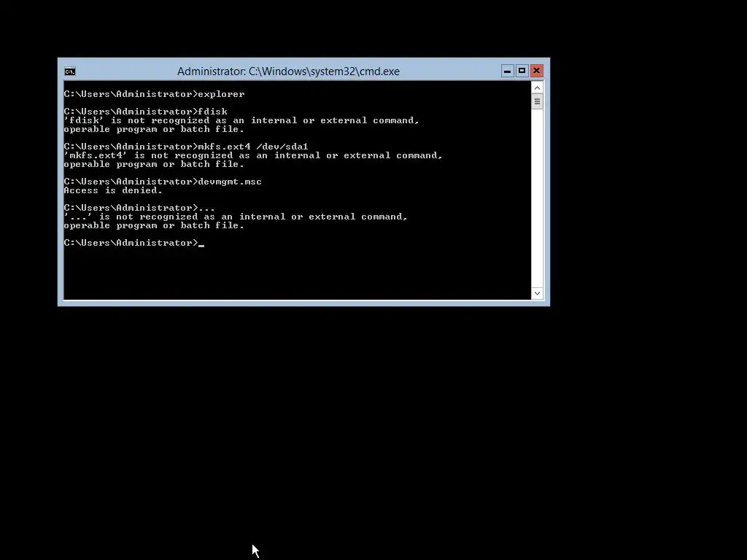Viewport: 747px width, 560px height.
Task: Click the 'C:\Users\Administrator>...' command line
Action: point(139,208)
